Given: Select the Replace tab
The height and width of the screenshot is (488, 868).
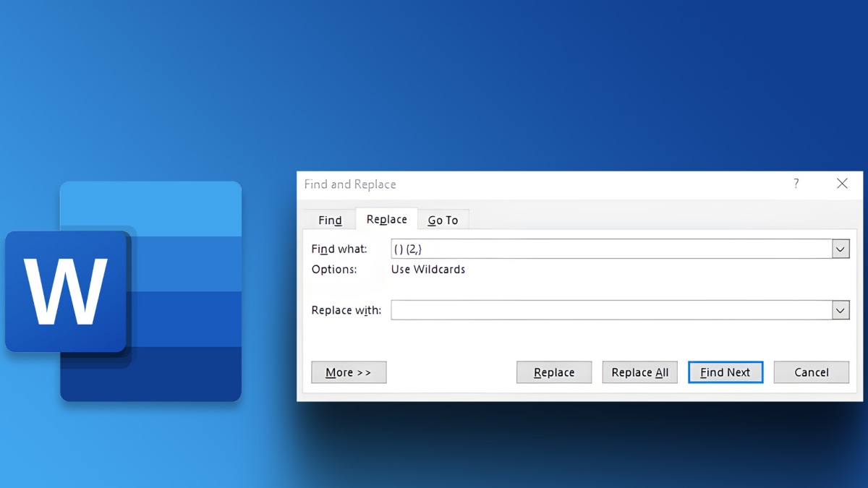Looking at the screenshot, I should [386, 219].
